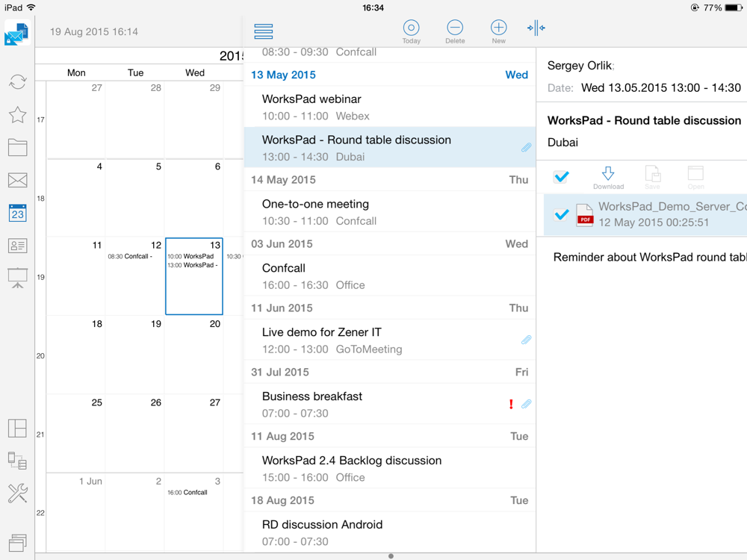747x560 pixels.
Task: Tap the WorksPad app logo icon
Action: [17, 33]
